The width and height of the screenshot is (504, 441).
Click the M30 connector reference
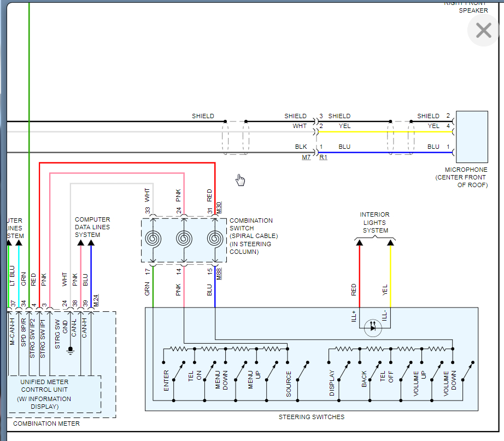(219, 208)
